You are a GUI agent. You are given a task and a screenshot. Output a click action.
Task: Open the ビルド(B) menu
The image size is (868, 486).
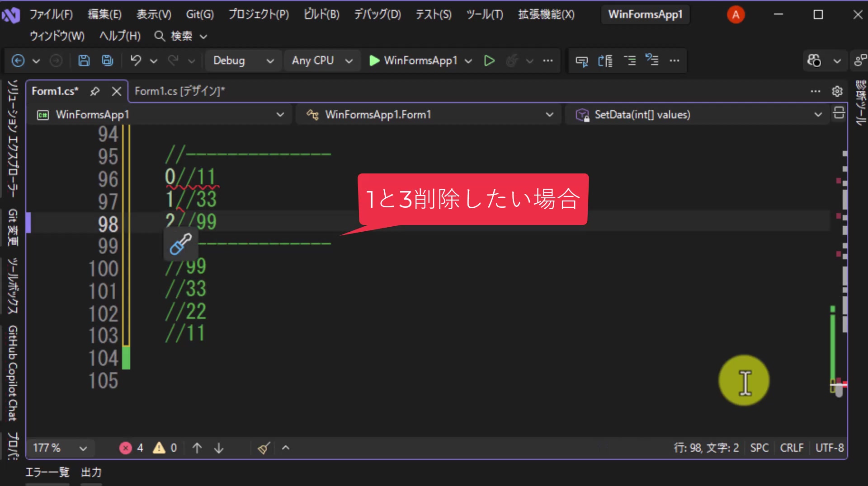(x=321, y=14)
